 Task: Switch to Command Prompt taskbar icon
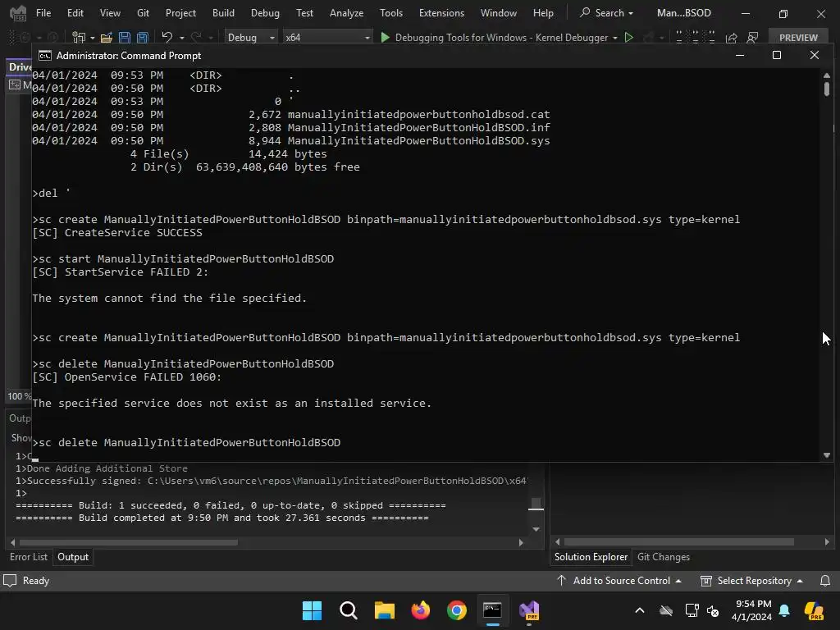[492, 610]
